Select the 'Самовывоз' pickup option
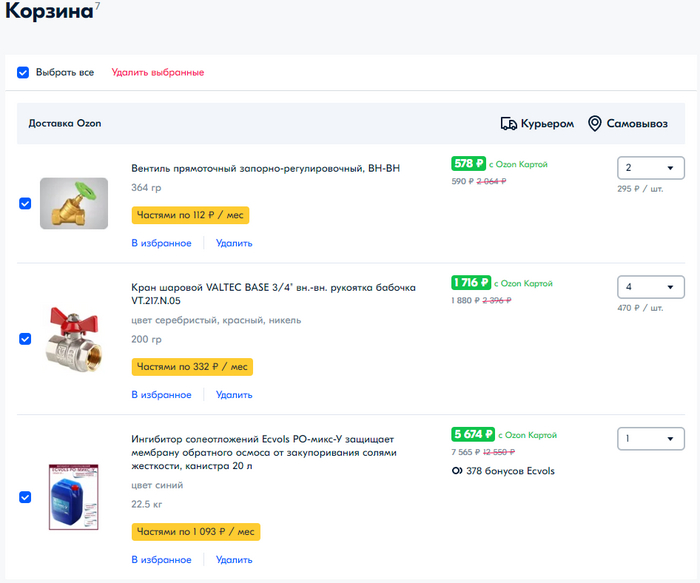The height and width of the screenshot is (583, 700). 628,124
